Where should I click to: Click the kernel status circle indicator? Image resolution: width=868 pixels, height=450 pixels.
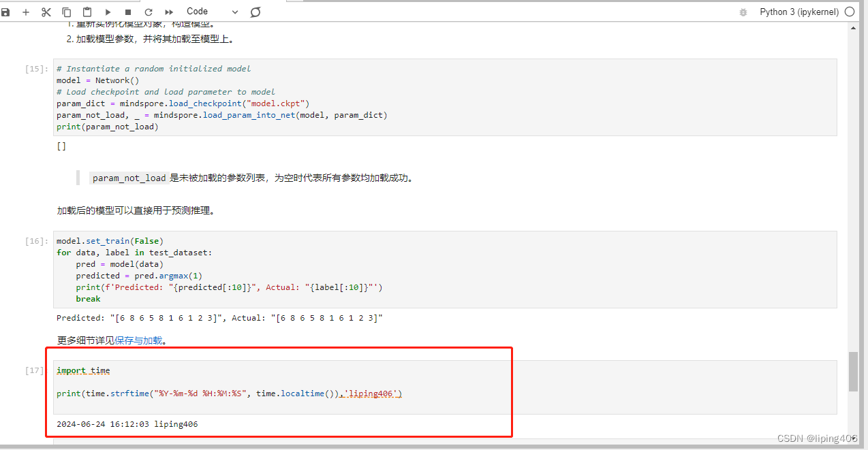(850, 12)
